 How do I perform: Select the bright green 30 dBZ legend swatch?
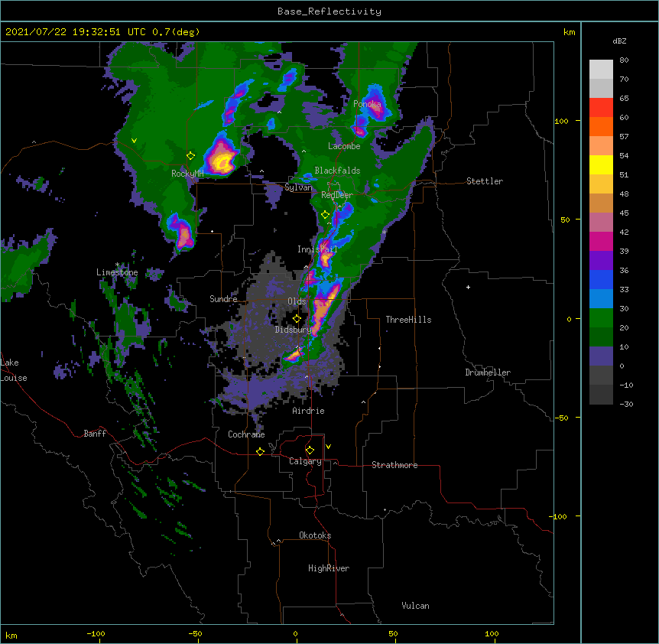pyautogui.click(x=601, y=318)
